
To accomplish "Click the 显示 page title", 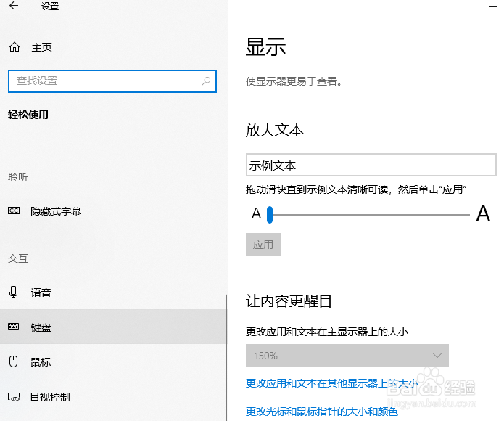I will [265, 46].
